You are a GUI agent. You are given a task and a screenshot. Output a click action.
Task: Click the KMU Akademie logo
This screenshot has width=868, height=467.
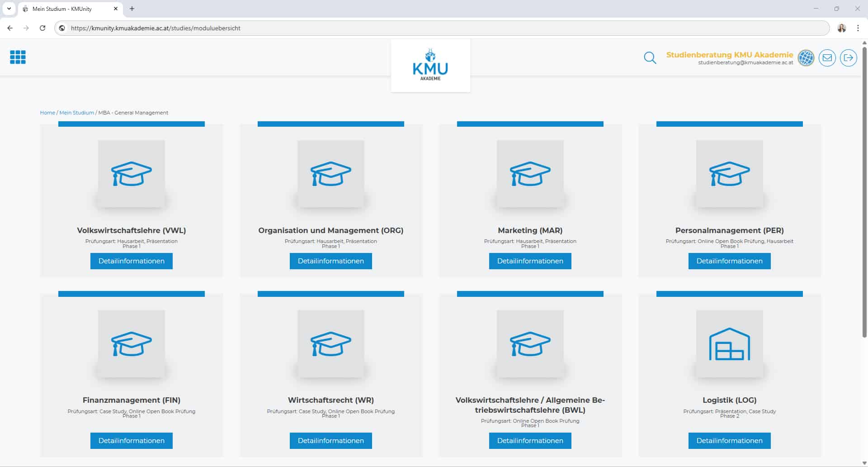[x=430, y=66]
